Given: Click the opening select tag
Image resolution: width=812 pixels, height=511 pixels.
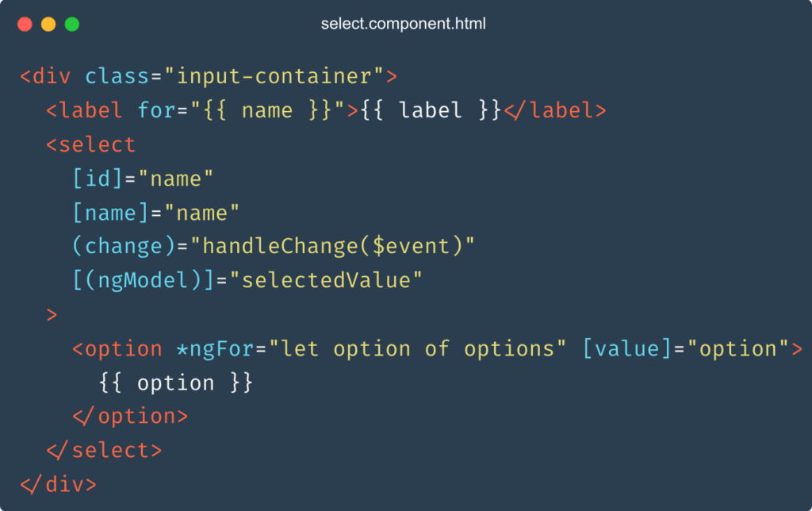Looking at the screenshot, I should pyautogui.click(x=91, y=144).
